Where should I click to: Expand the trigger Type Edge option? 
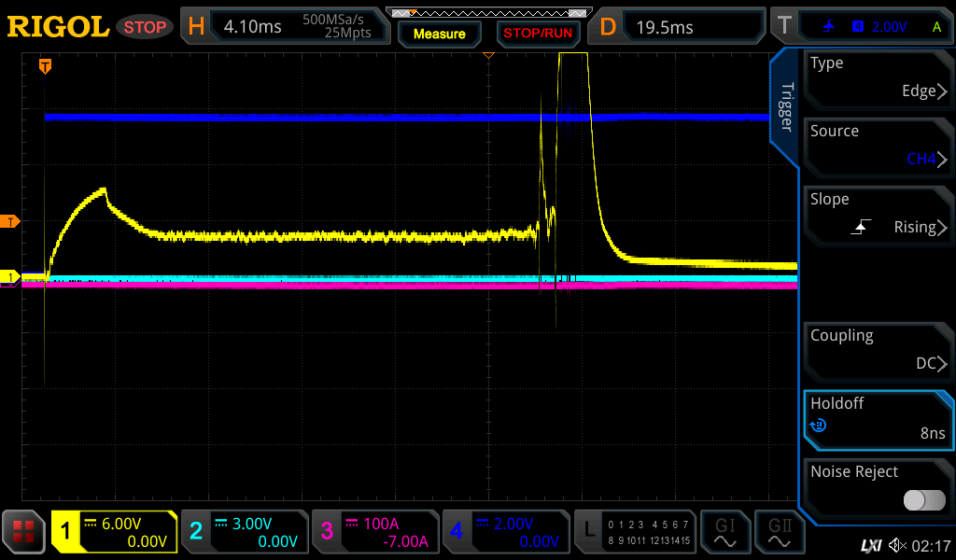(878, 77)
